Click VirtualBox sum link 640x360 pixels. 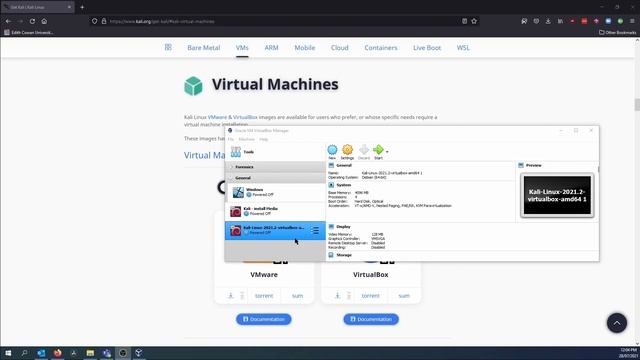click(x=404, y=296)
